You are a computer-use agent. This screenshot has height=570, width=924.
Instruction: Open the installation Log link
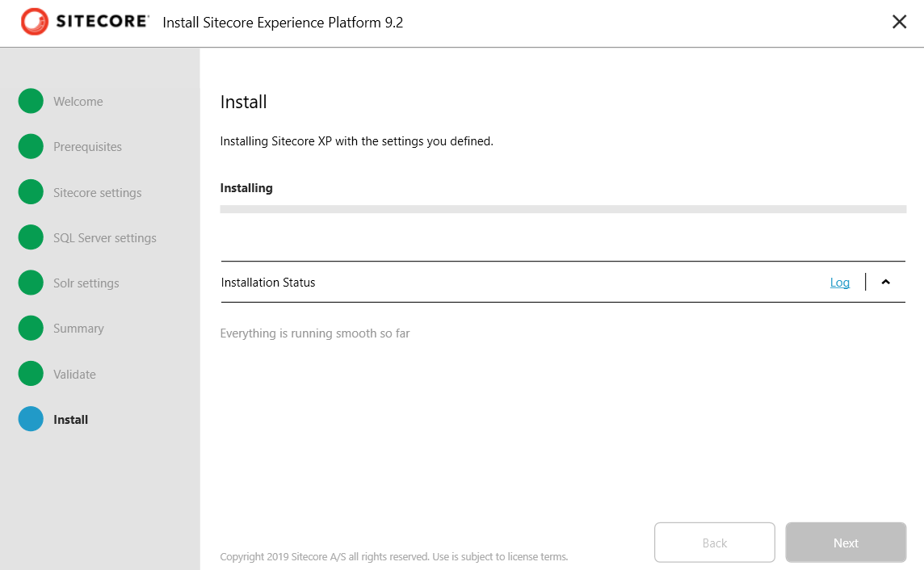(x=840, y=283)
